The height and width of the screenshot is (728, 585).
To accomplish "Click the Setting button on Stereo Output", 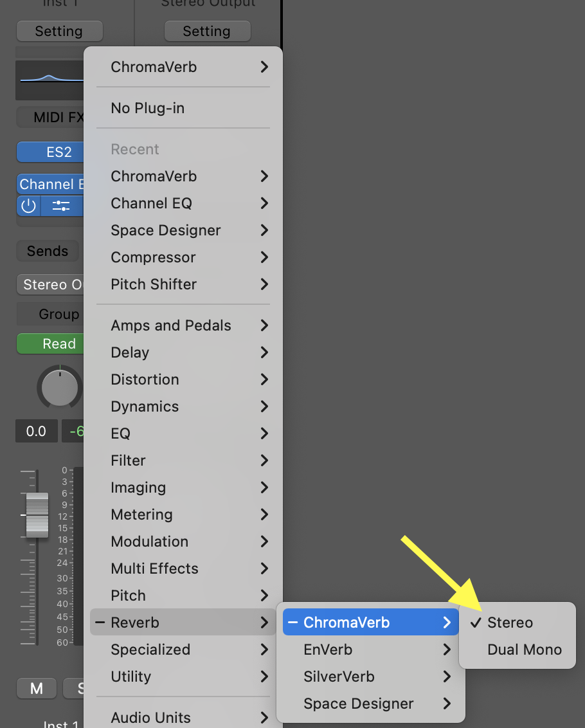I will [x=207, y=31].
